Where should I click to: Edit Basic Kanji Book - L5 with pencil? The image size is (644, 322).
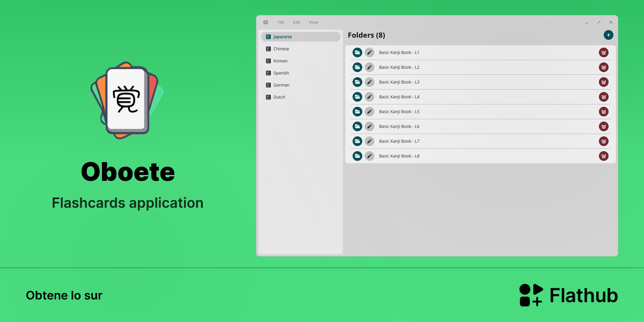pos(369,112)
